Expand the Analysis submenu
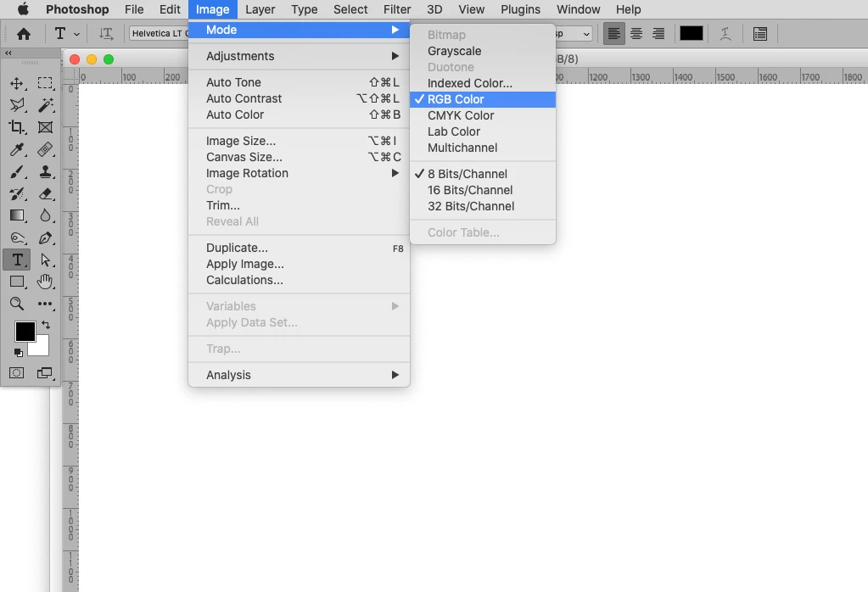868x592 pixels. point(299,375)
